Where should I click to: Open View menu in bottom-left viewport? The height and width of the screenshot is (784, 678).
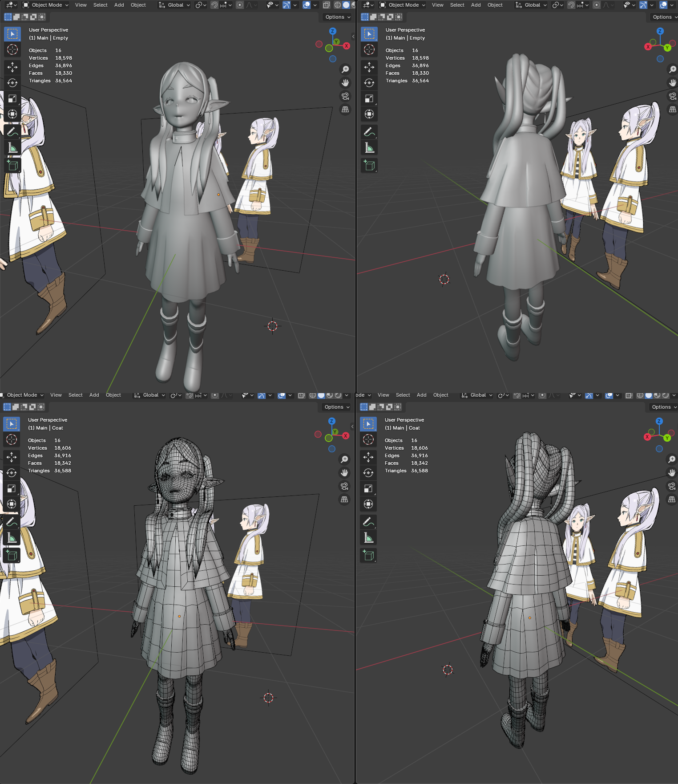coord(56,395)
